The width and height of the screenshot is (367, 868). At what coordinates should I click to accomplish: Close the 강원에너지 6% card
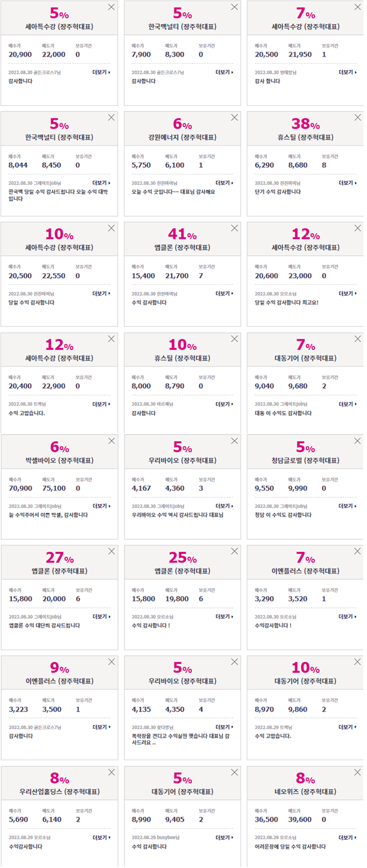(x=235, y=117)
